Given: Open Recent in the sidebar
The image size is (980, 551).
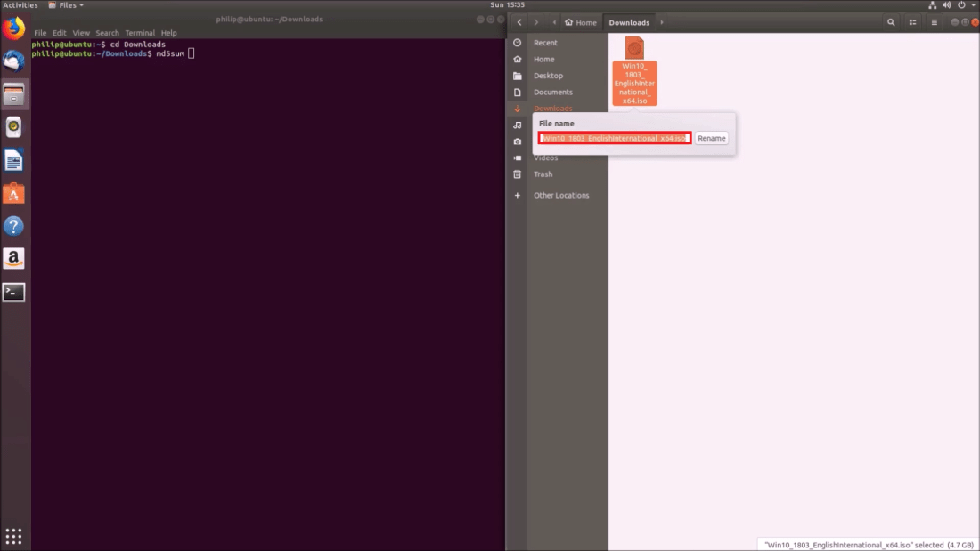Looking at the screenshot, I should (545, 43).
